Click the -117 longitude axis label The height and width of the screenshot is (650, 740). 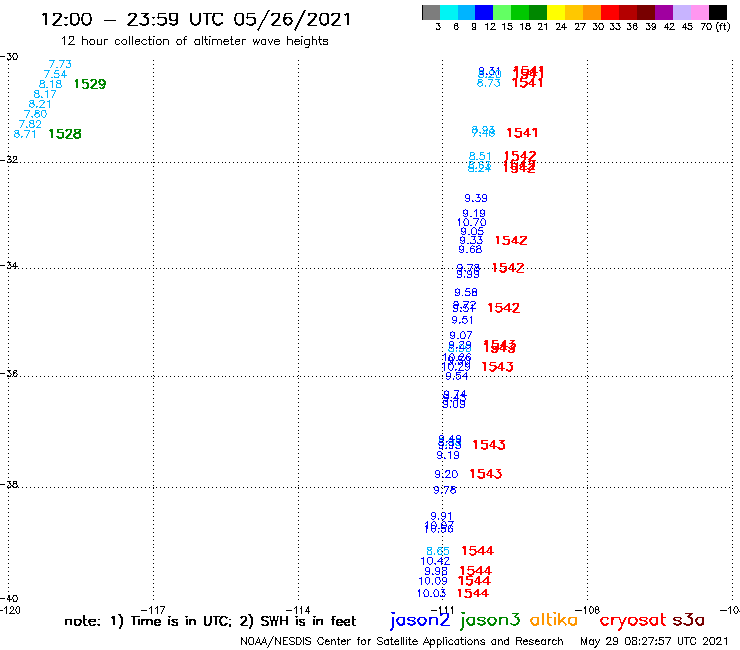pos(153,610)
